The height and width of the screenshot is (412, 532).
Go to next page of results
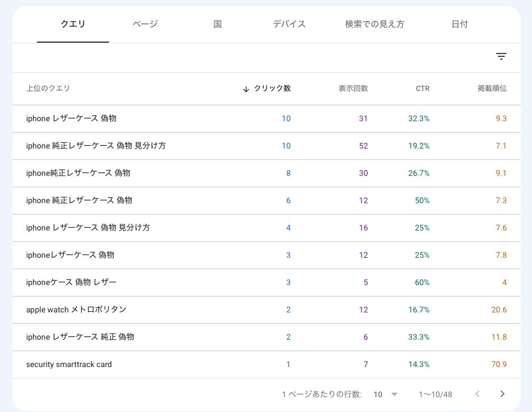502,394
